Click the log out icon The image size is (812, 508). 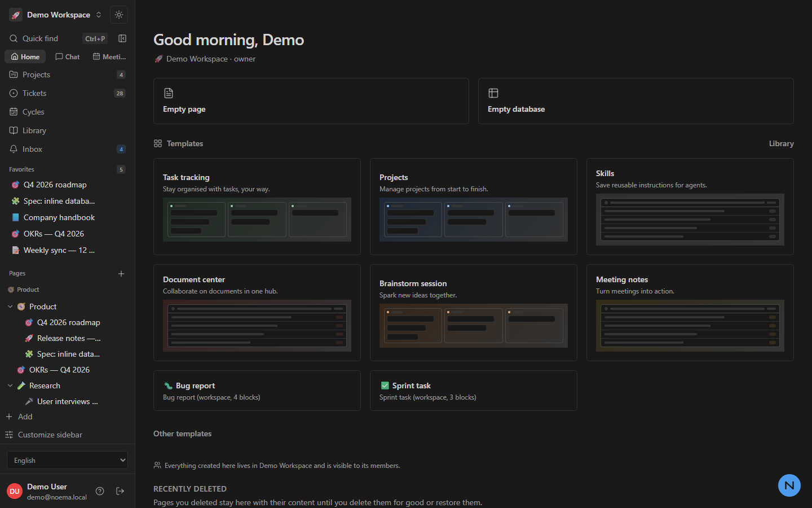120,491
